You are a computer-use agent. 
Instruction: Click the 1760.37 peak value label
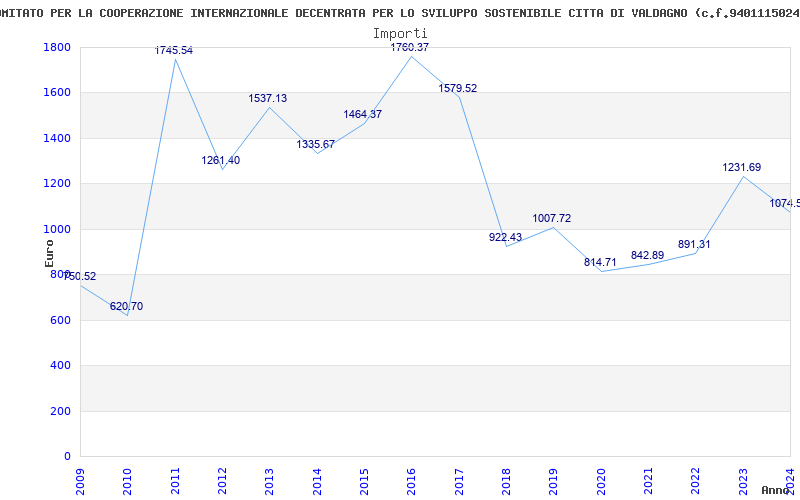[x=410, y=47]
